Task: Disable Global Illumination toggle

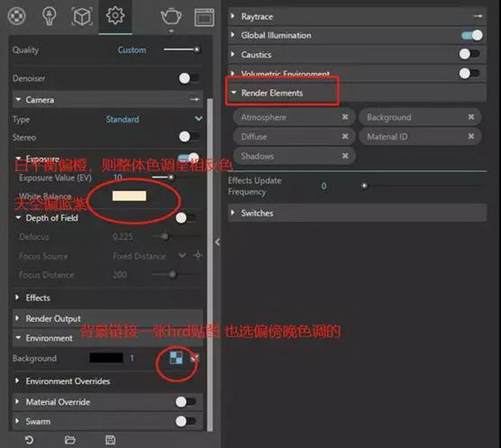Action: pyautogui.click(x=472, y=36)
